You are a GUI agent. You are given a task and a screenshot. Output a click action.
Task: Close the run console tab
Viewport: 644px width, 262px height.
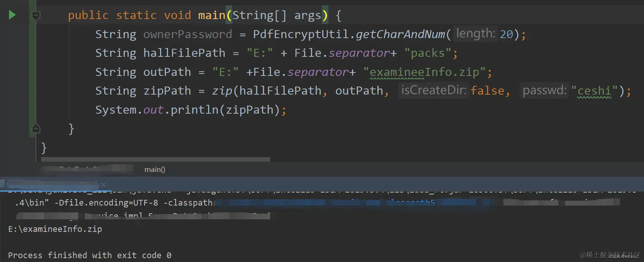tap(103, 185)
